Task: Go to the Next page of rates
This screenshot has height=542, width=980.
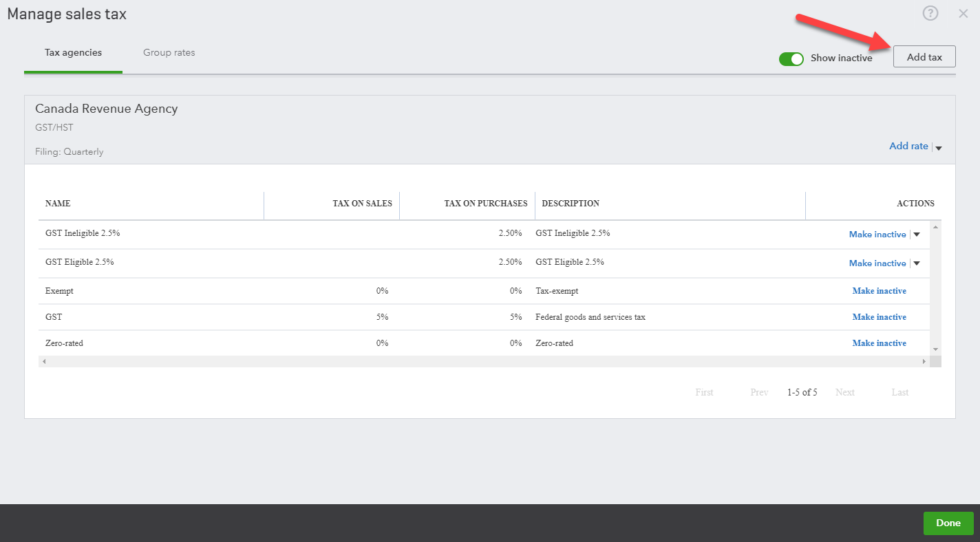Action: (845, 392)
